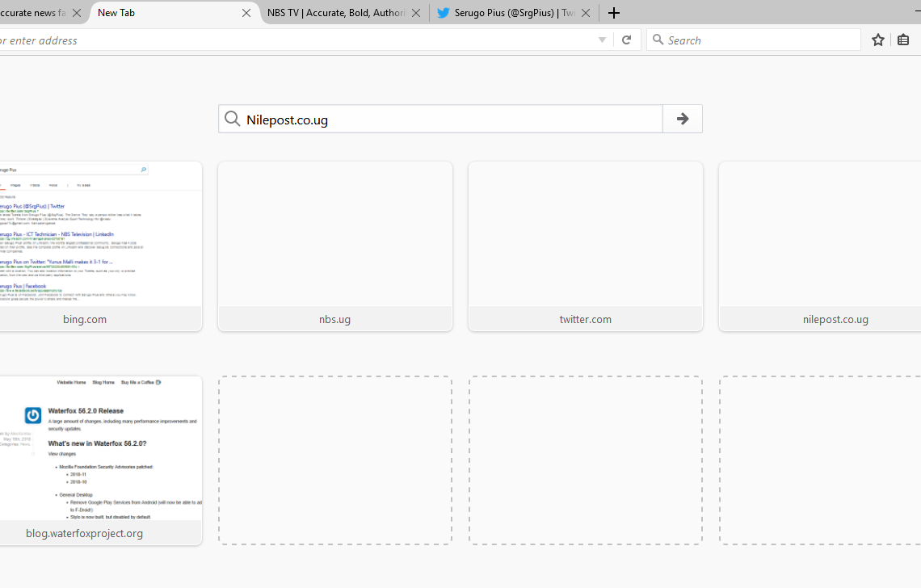Switch to NBS TV tab
Viewport: 921px width, 588px height.
click(335, 13)
